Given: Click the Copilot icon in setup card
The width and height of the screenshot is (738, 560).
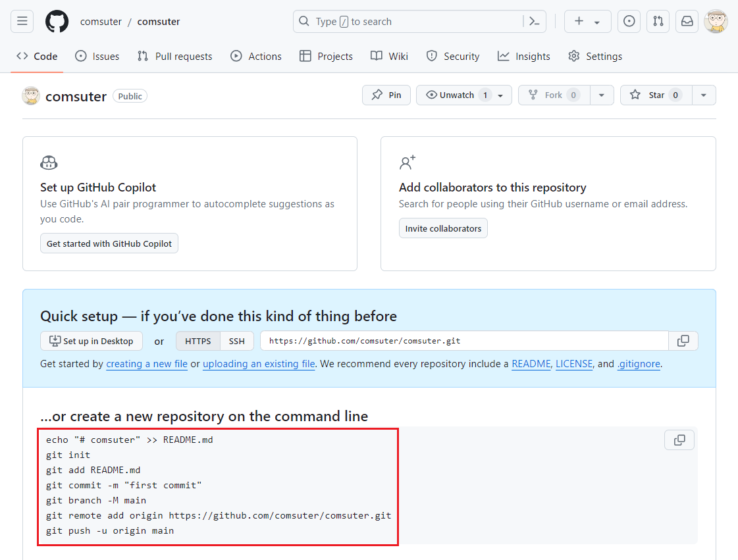Looking at the screenshot, I should (x=49, y=163).
